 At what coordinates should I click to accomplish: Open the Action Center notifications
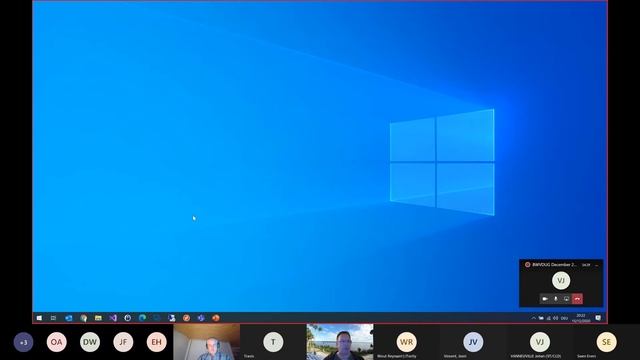[x=598, y=318]
